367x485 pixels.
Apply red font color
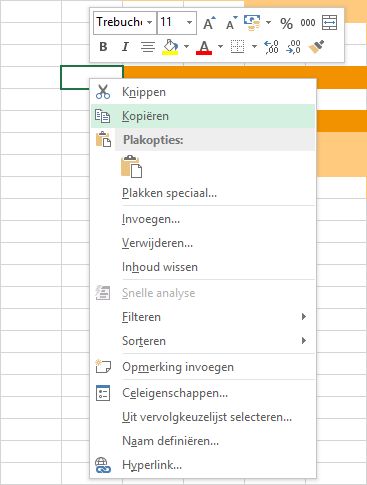coord(204,47)
